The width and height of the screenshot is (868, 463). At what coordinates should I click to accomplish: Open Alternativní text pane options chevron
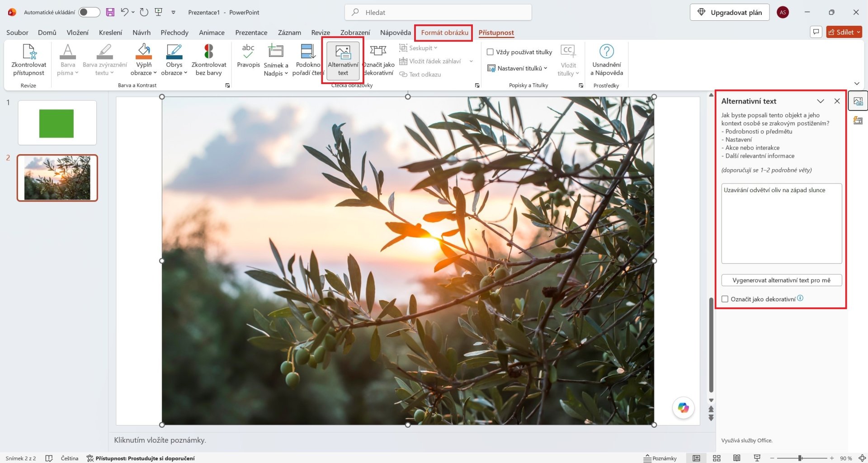click(821, 101)
